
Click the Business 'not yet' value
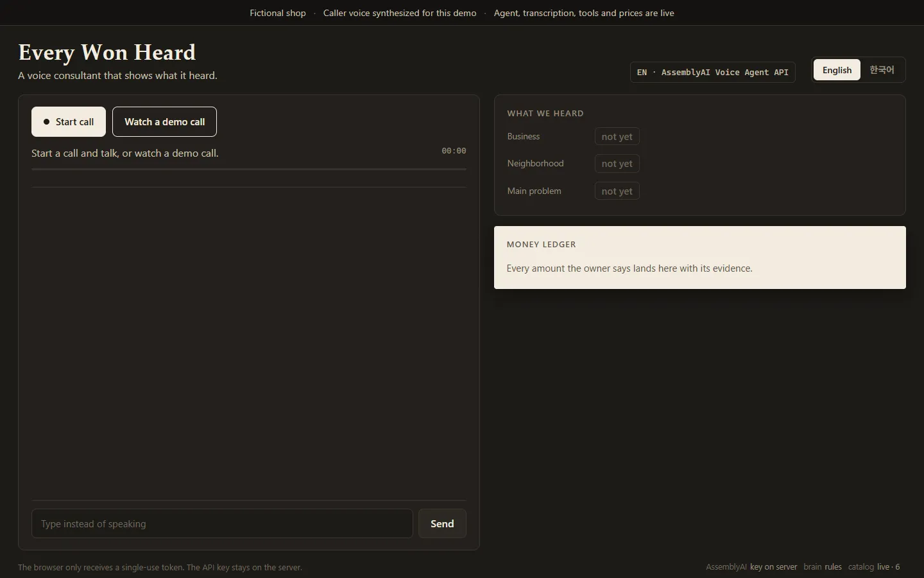coord(617,136)
